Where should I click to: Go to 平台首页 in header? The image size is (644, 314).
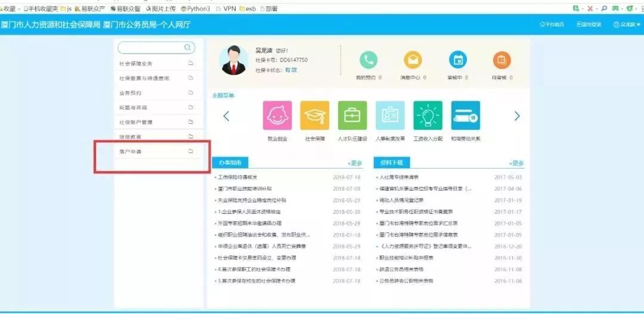[x=552, y=24]
